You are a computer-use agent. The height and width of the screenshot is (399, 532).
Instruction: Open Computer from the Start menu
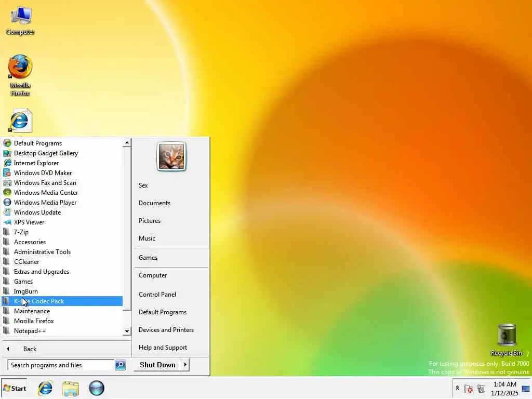[x=171, y=275]
